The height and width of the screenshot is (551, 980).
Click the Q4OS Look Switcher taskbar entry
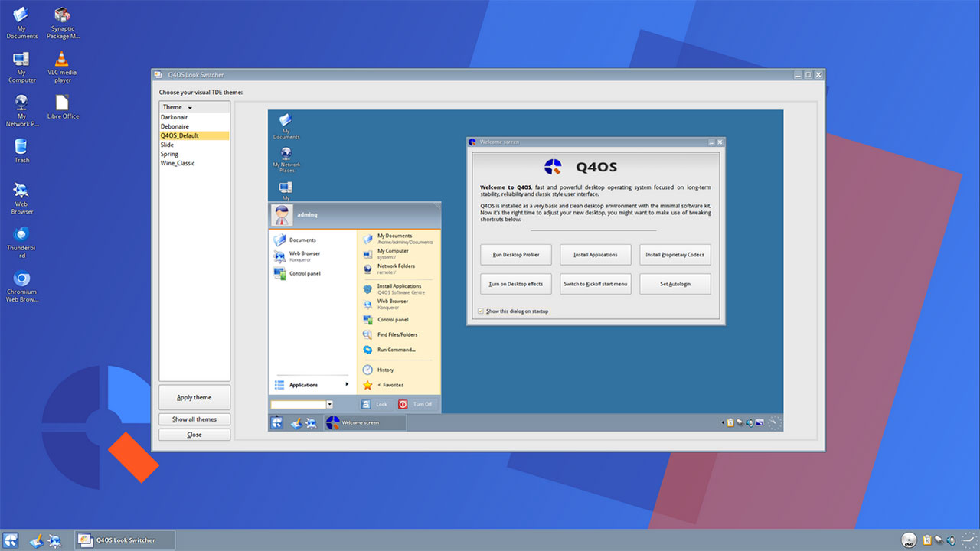(x=125, y=540)
